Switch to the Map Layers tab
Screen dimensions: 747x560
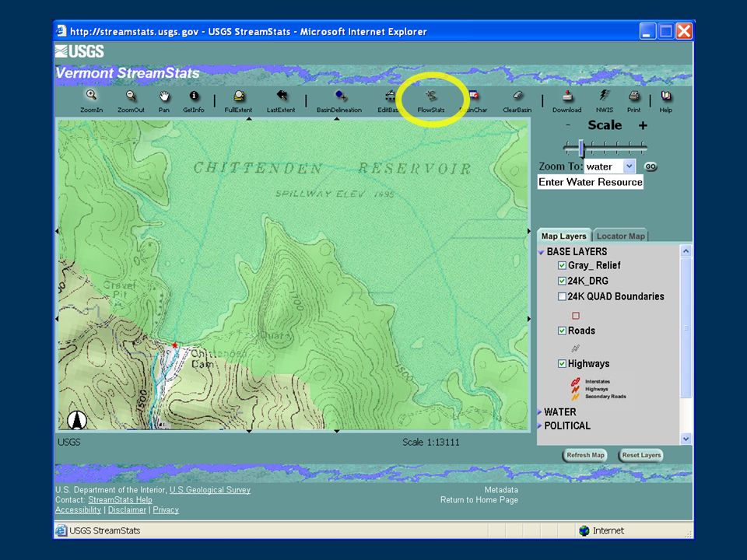pyautogui.click(x=564, y=236)
